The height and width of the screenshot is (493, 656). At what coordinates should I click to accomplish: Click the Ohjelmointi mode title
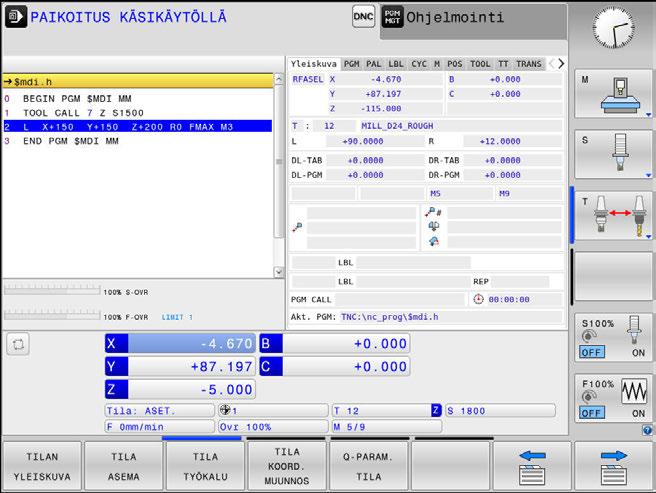click(455, 17)
